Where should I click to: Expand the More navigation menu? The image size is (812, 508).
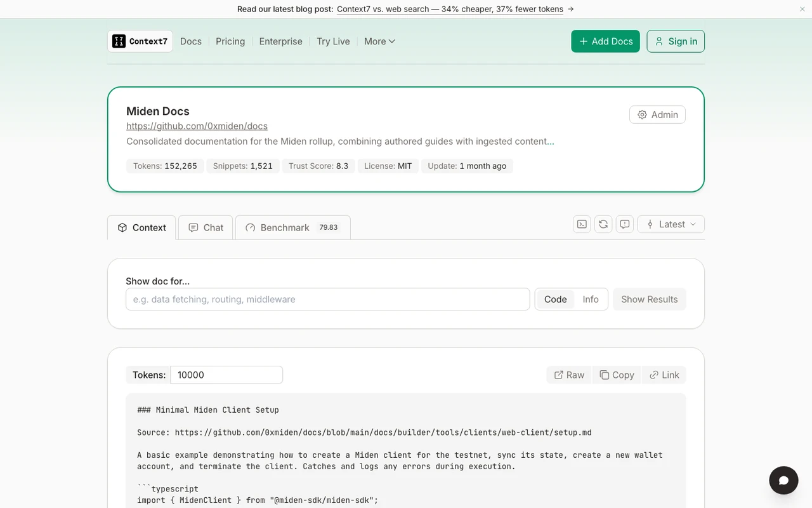[x=380, y=41]
